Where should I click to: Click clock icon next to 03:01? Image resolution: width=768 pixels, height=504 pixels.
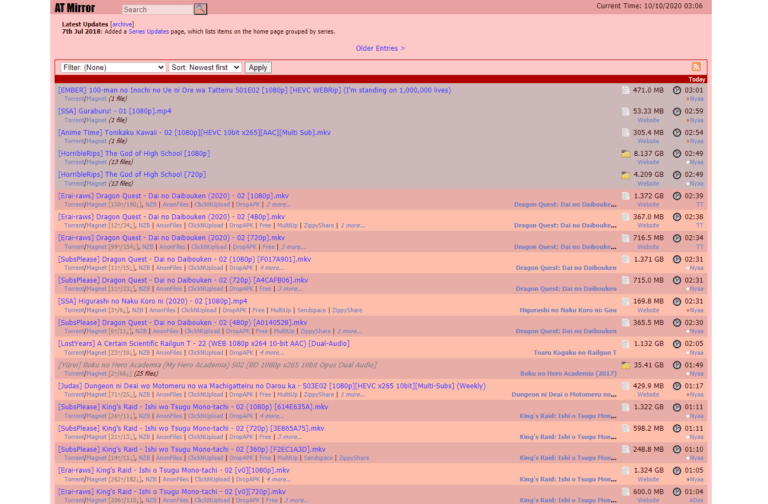(677, 90)
